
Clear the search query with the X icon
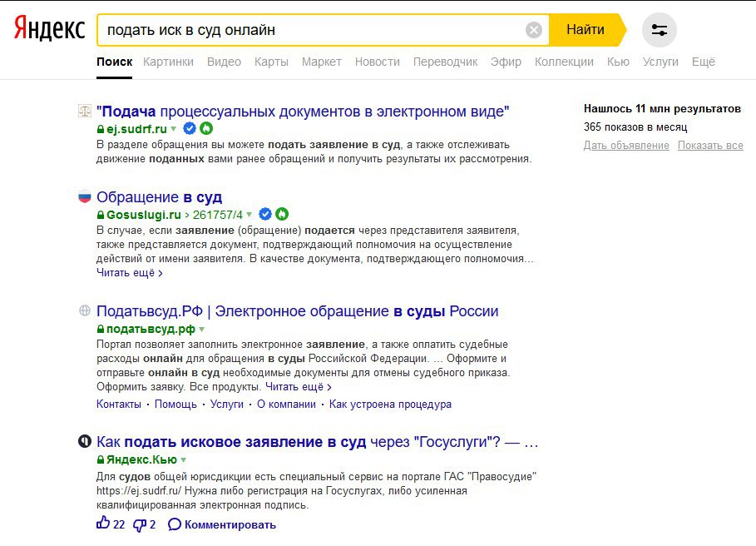534,30
